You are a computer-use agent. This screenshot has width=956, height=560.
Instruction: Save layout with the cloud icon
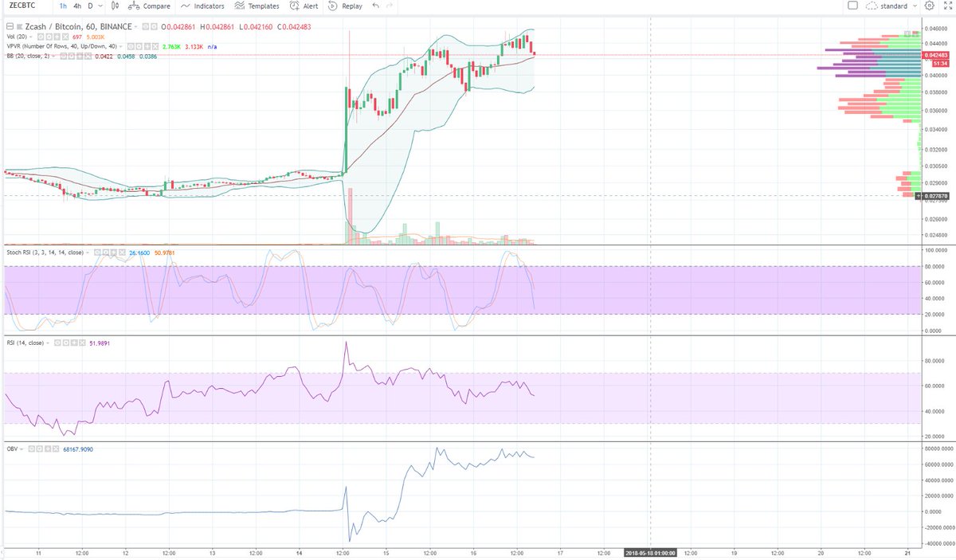coord(872,6)
